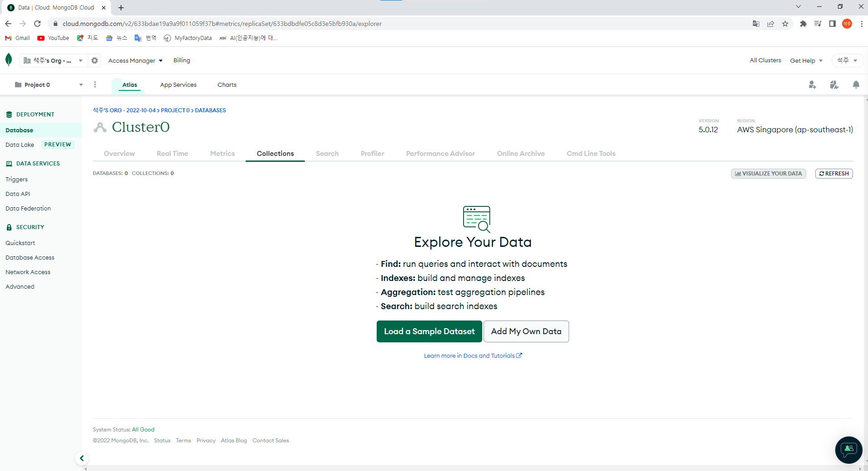Open a new browser tab
The height and width of the screenshot is (471, 868).
point(121,8)
